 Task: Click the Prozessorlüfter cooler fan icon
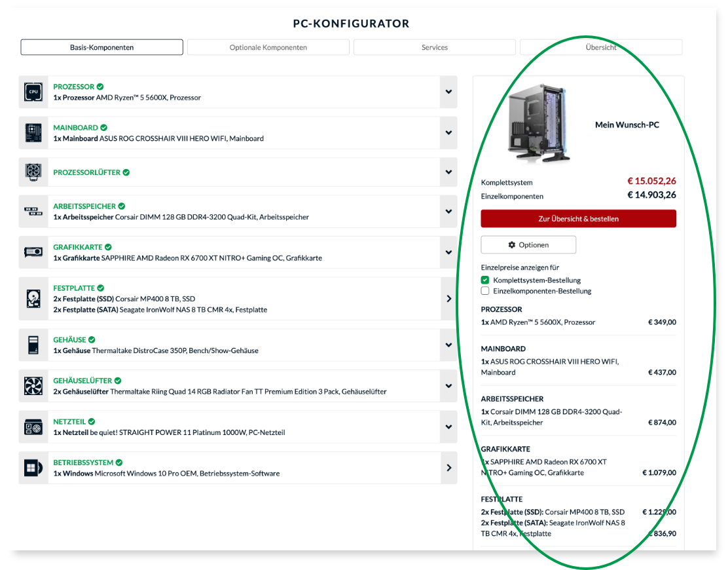point(33,172)
